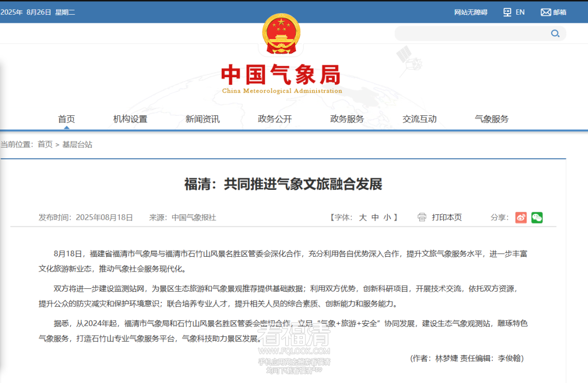This screenshot has width=588, height=383.
Task: Set font size to 小 (small)
Action: tap(387, 218)
